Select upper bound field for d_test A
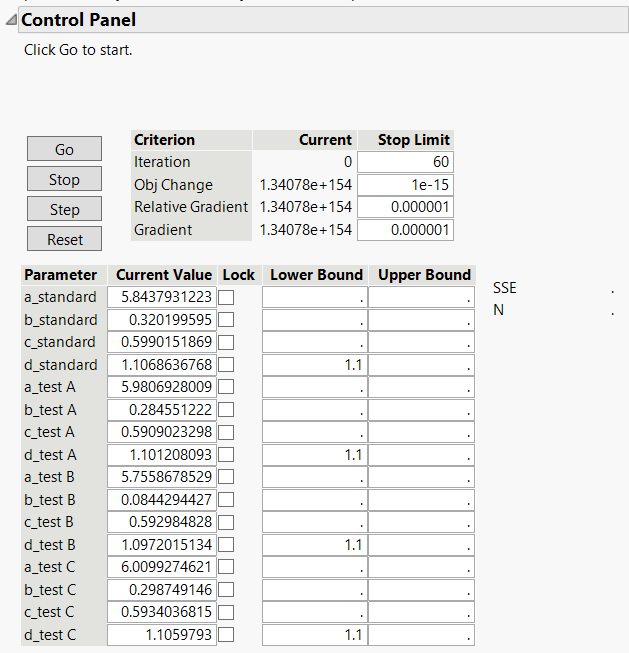This screenshot has width=629, height=653. tap(421, 455)
